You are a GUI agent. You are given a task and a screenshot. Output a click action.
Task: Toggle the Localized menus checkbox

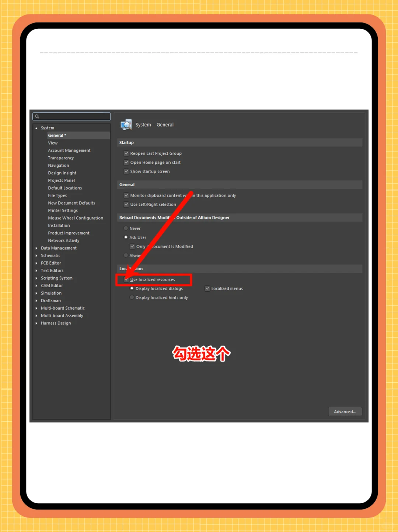[x=207, y=289]
